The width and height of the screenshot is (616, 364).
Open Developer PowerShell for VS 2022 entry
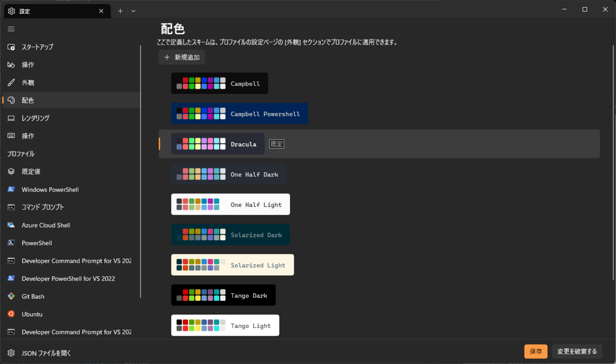pos(71,278)
